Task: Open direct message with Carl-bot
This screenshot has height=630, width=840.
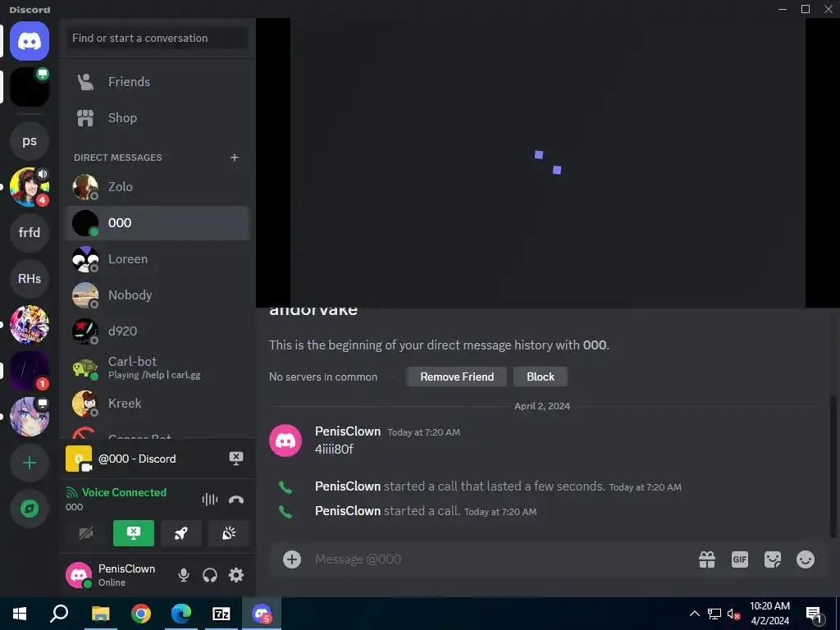Action: [157, 367]
